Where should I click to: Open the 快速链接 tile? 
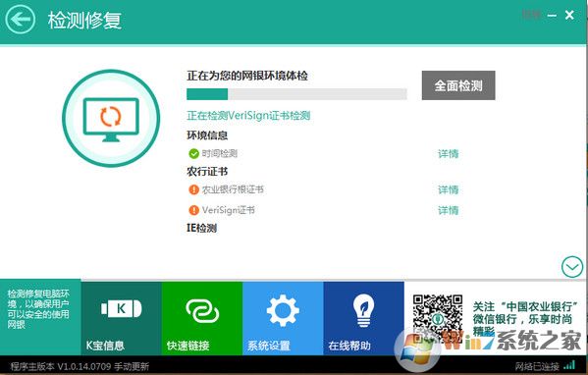tap(202, 318)
